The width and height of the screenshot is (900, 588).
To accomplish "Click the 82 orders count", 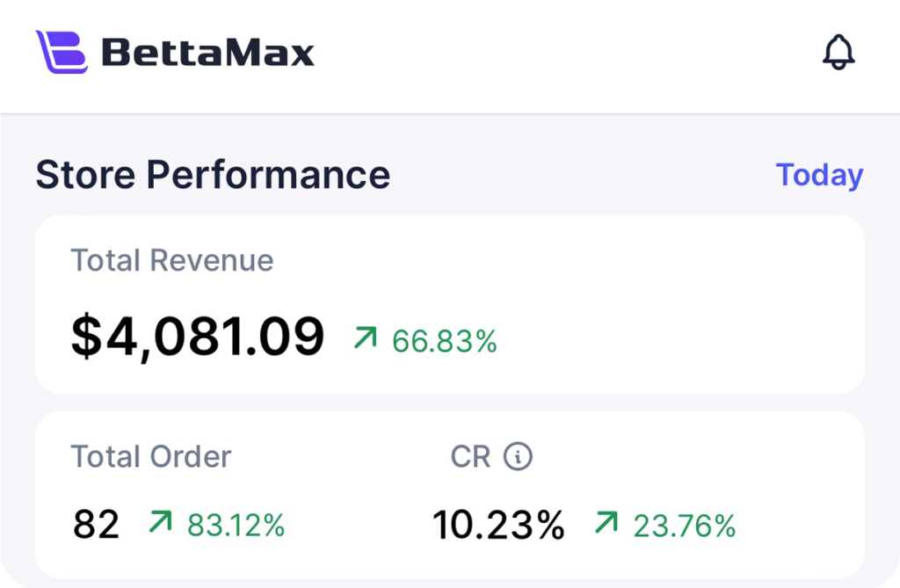I will point(96,525).
